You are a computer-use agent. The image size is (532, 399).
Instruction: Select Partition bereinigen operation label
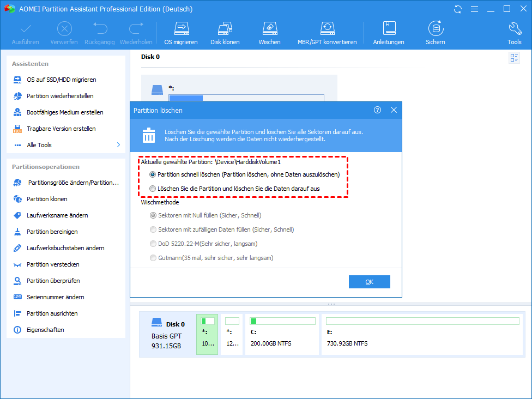(52, 232)
